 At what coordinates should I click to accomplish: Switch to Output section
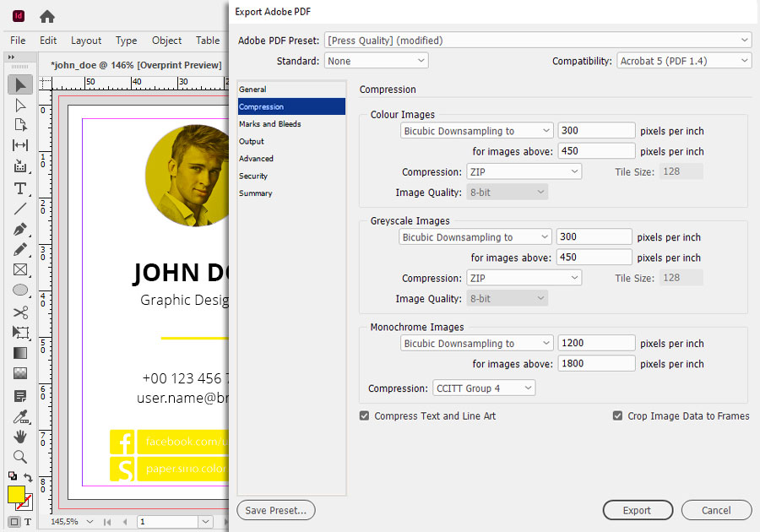[x=291, y=142]
